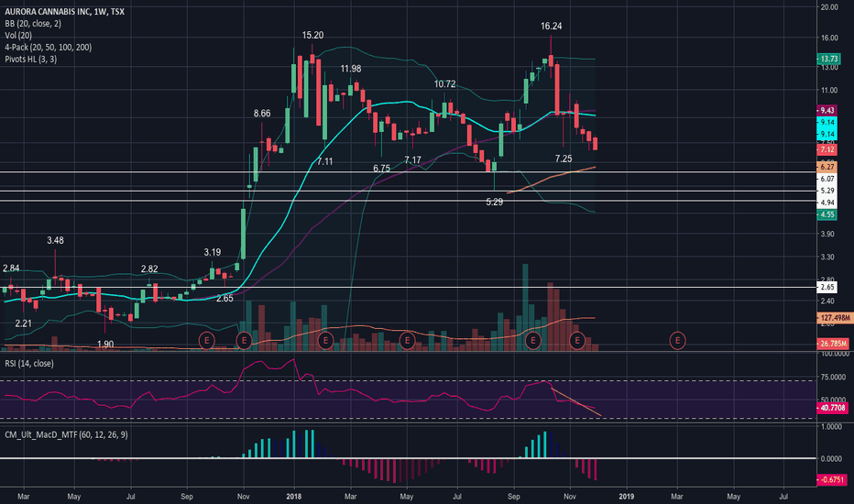The height and width of the screenshot is (504, 854).
Task: Open the earnings E marker at May 2018
Action: pos(408,341)
